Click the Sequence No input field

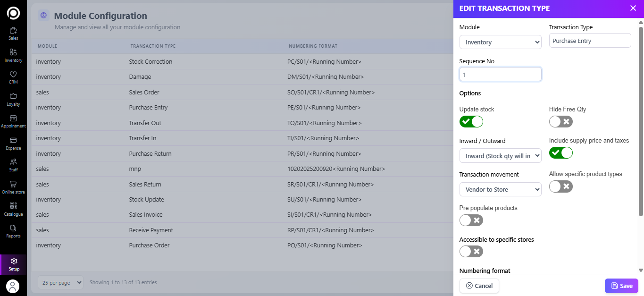point(500,75)
